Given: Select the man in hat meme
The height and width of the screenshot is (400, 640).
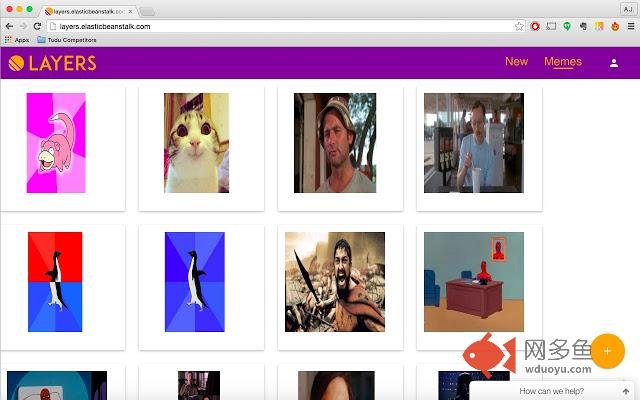Looking at the screenshot, I should click(x=334, y=143).
